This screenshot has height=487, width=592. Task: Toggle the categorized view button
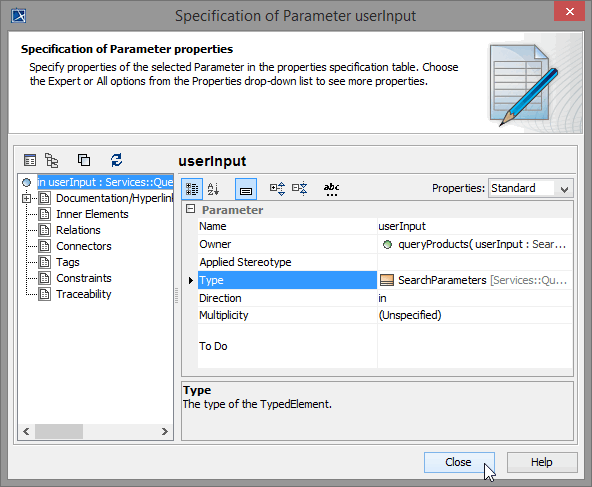(x=192, y=189)
